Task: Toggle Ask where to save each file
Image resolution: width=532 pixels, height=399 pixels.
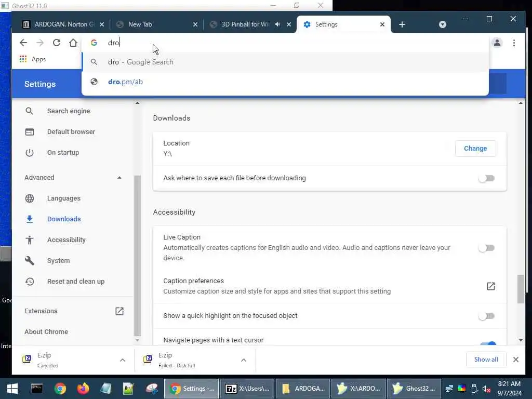Action: (487, 178)
